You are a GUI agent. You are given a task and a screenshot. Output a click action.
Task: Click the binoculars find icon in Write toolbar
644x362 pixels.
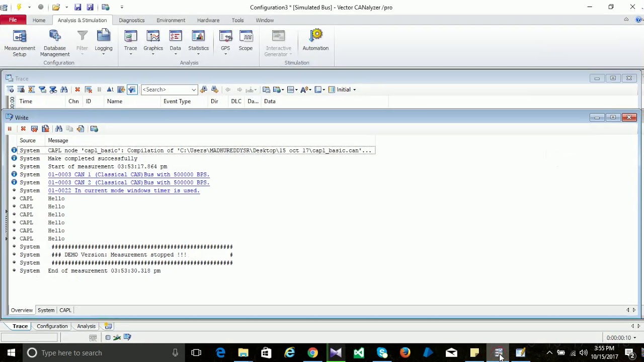[x=59, y=129]
